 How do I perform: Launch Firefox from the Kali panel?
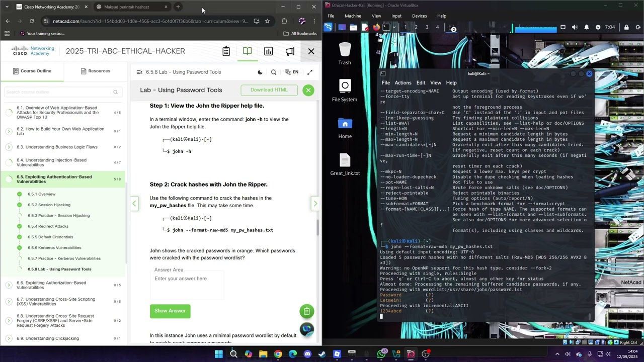(x=376, y=27)
